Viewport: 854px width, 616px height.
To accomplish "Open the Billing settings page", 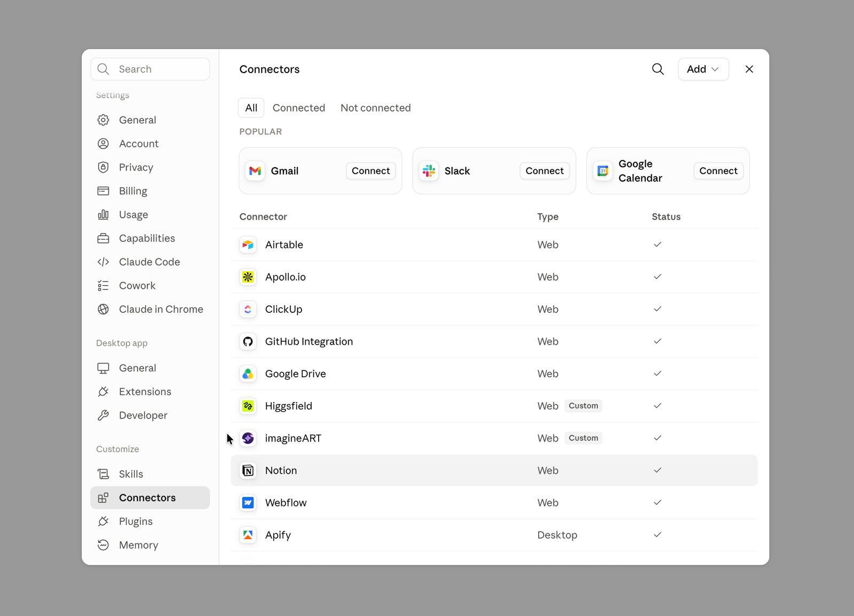I will [150, 191].
